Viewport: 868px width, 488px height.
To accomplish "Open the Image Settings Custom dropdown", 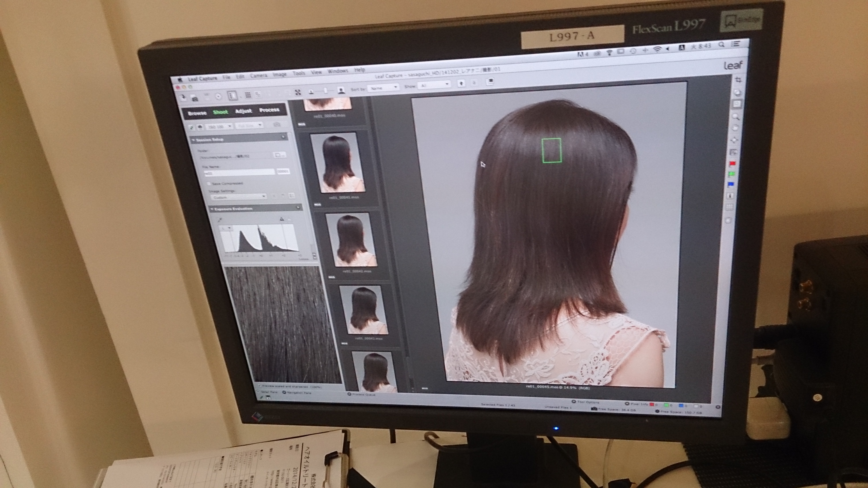I will [238, 197].
